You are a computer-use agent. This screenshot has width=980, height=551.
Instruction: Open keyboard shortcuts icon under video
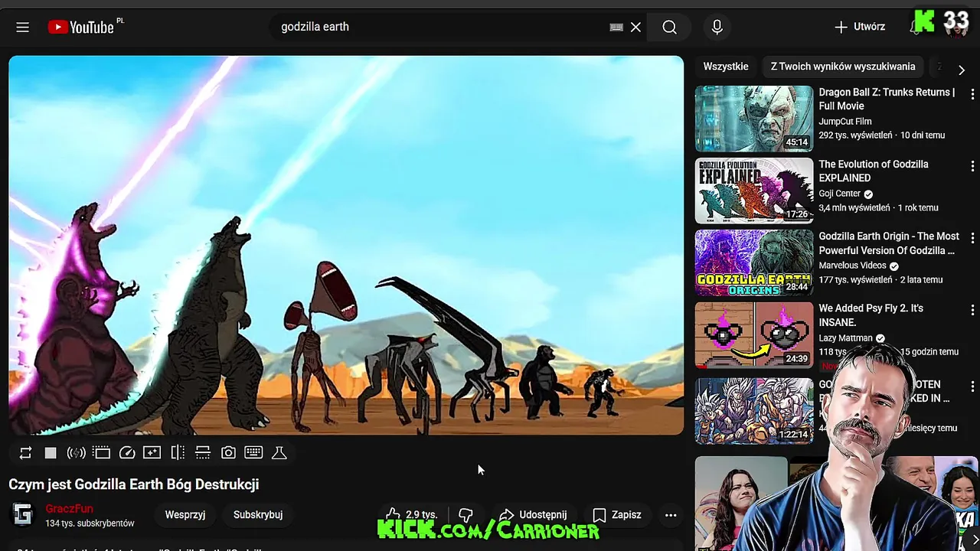[x=253, y=453]
